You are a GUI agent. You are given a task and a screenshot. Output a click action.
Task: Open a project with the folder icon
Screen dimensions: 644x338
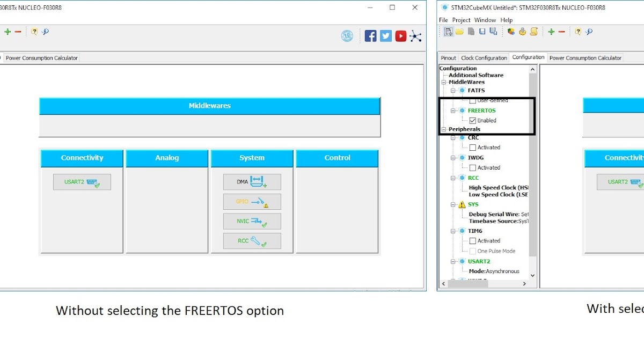(460, 32)
